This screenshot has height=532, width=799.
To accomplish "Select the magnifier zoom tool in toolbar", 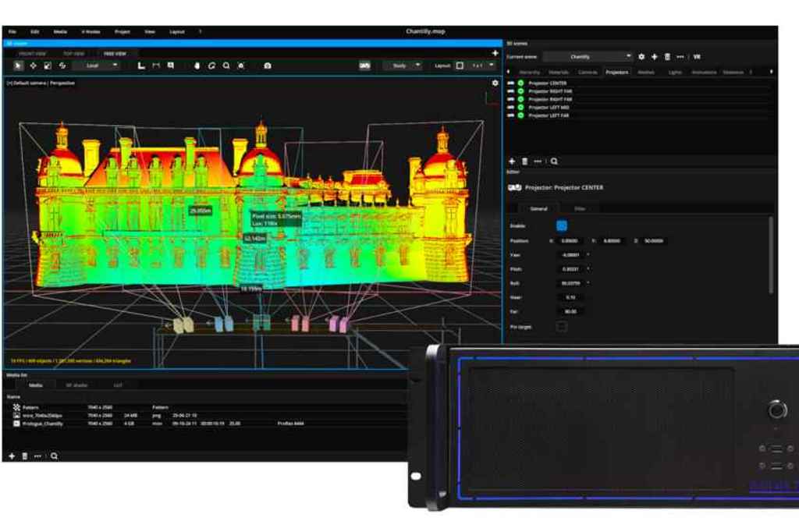I will pyautogui.click(x=226, y=66).
